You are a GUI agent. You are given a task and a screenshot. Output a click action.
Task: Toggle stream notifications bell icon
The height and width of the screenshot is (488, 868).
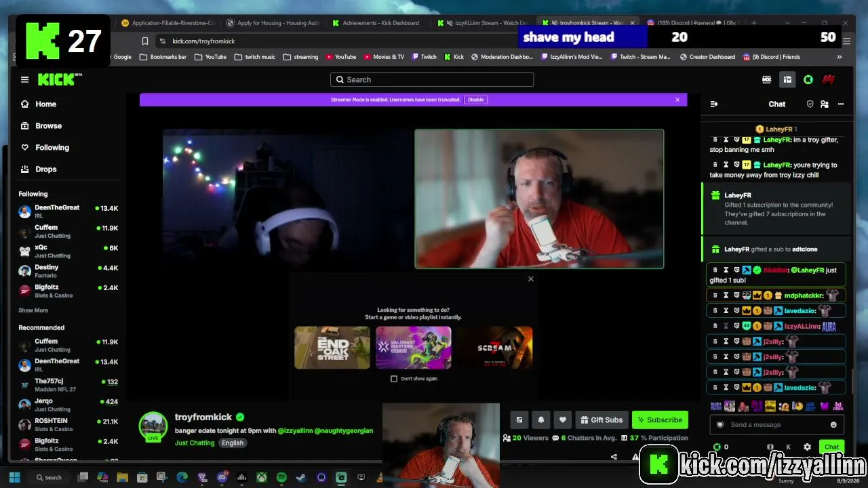coord(540,420)
